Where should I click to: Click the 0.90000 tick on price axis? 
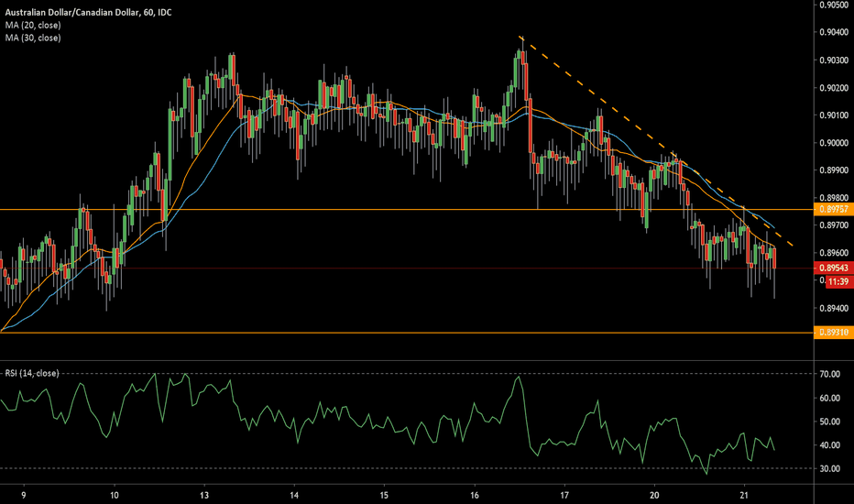(832, 143)
